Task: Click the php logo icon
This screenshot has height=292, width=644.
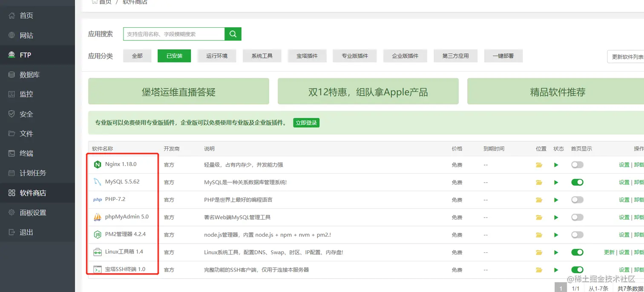Action: (98, 200)
